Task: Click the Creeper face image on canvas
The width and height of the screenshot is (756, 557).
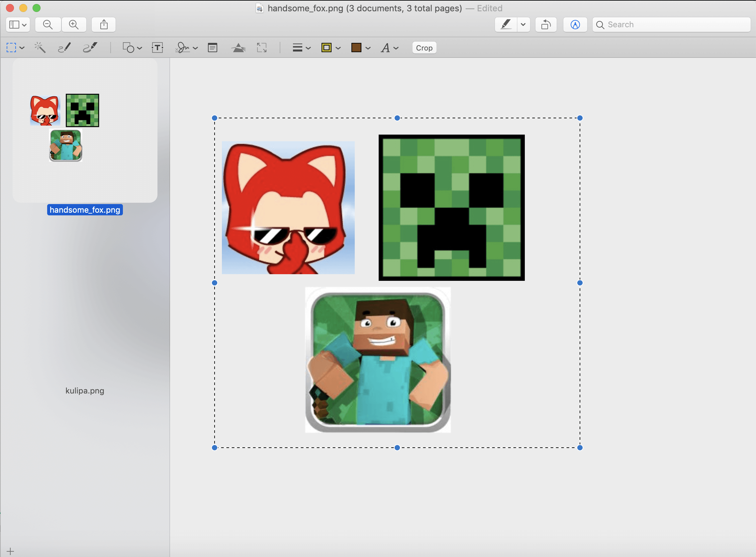Action: pyautogui.click(x=451, y=208)
